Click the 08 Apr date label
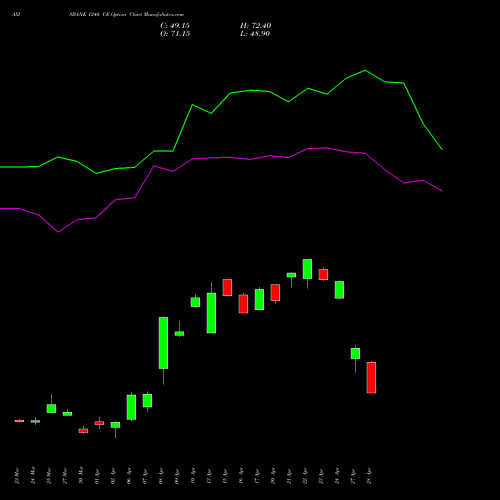 click(x=161, y=476)
